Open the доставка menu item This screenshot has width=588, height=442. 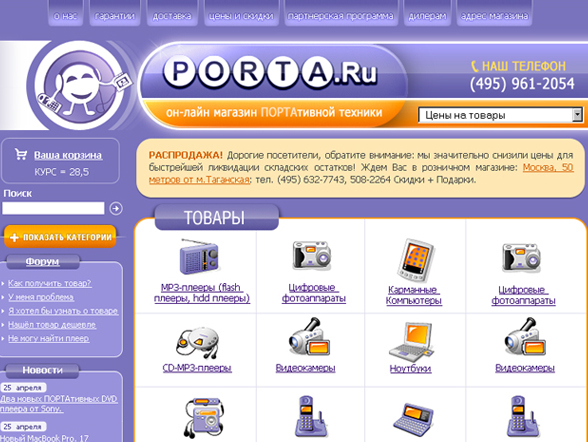172,16
